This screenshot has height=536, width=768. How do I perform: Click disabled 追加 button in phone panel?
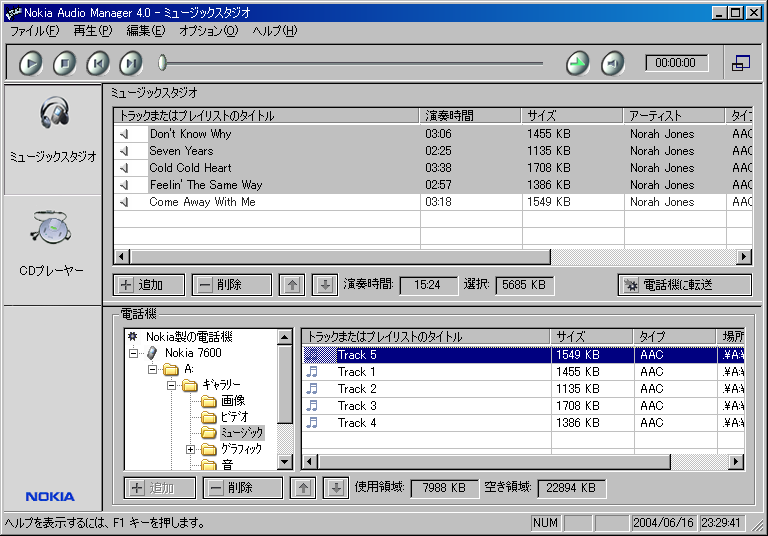[160, 487]
